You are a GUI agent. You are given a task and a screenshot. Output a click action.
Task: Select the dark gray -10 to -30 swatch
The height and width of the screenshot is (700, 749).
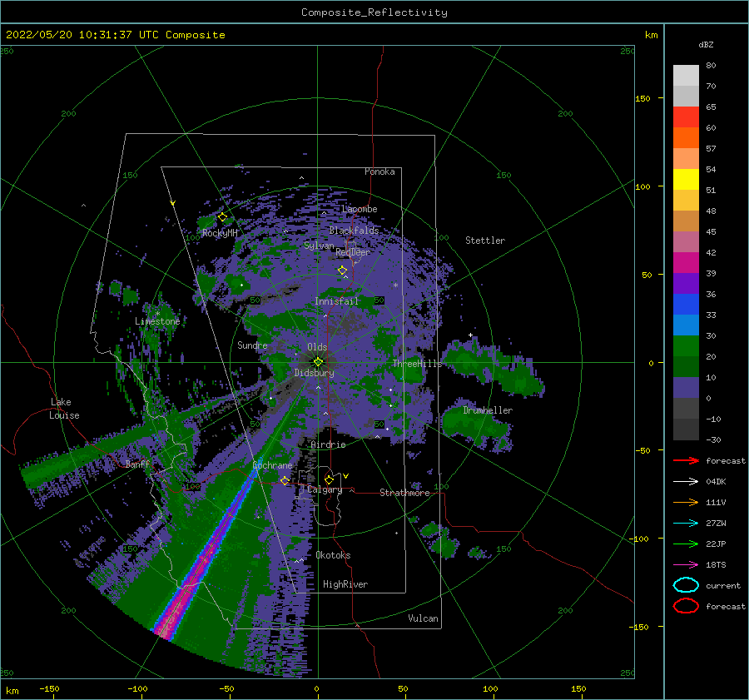pyautogui.click(x=686, y=429)
